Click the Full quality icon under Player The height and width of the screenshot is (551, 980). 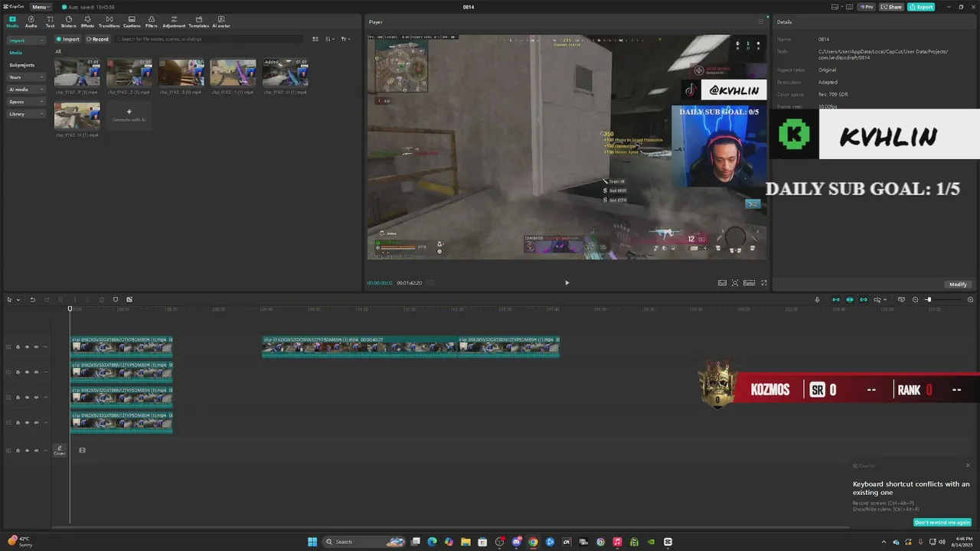click(722, 282)
